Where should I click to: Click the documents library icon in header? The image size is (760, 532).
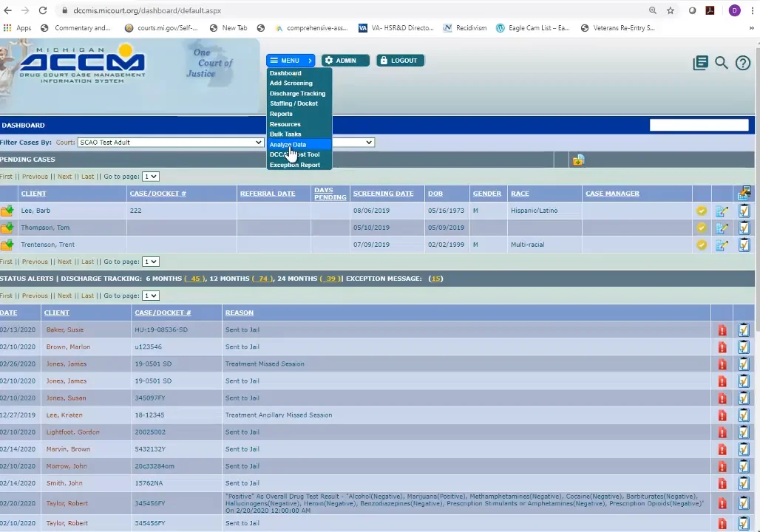(700, 64)
